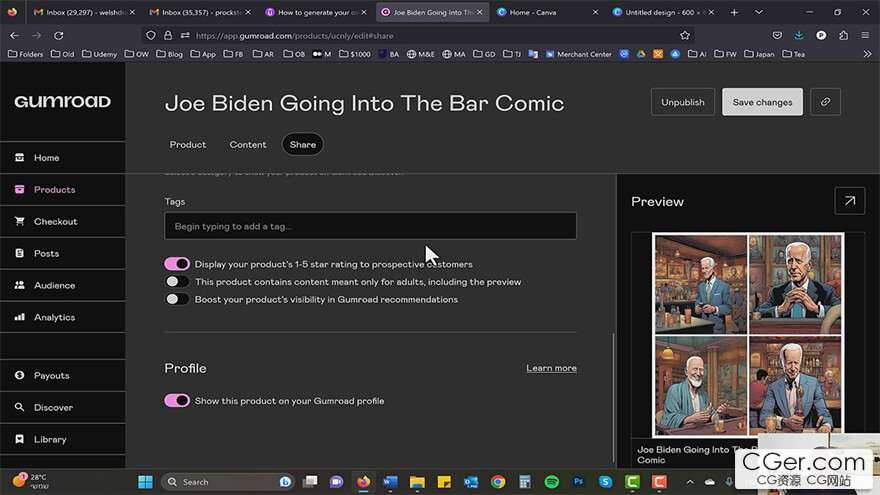Viewport: 880px width, 495px height.
Task: Turn off Show this product on profile
Action: pyautogui.click(x=177, y=401)
